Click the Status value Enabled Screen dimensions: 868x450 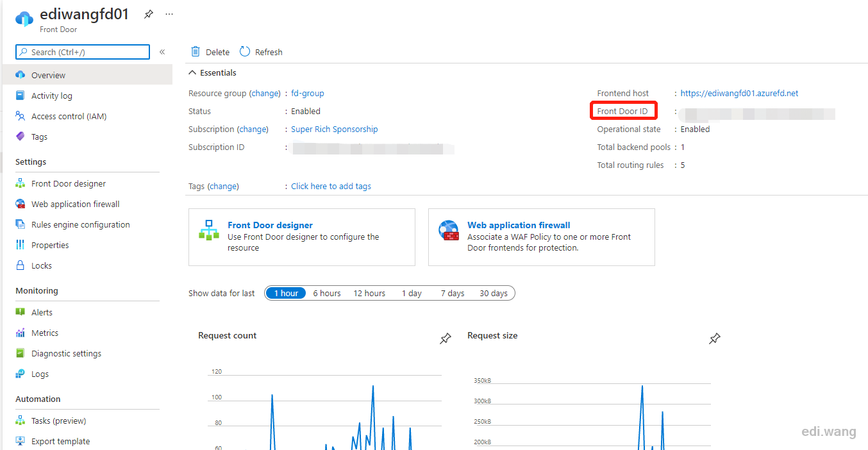[x=306, y=112]
